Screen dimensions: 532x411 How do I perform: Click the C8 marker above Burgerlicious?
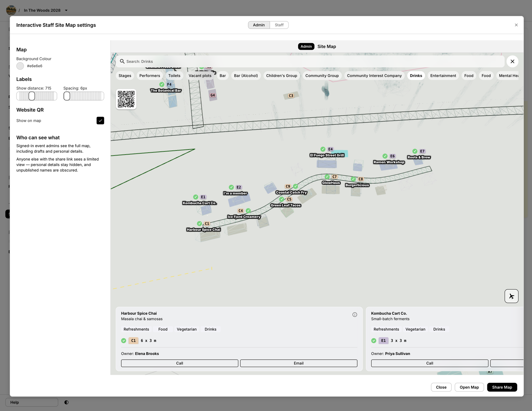pyautogui.click(x=361, y=179)
